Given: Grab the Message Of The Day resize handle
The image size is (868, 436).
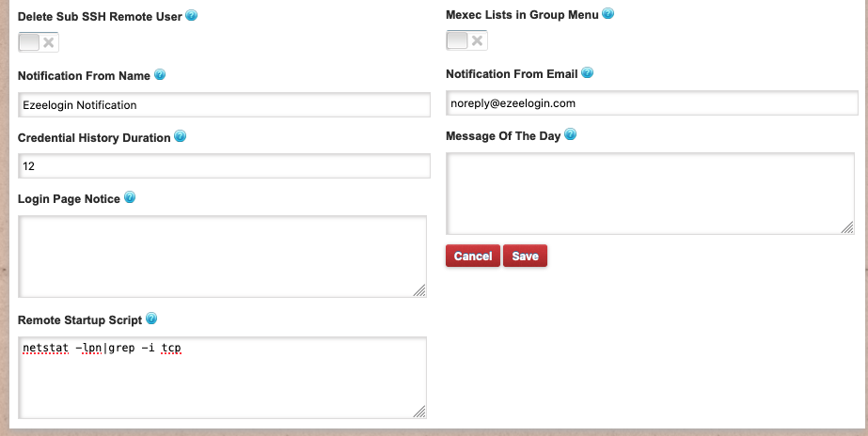Looking at the screenshot, I should (847, 226).
